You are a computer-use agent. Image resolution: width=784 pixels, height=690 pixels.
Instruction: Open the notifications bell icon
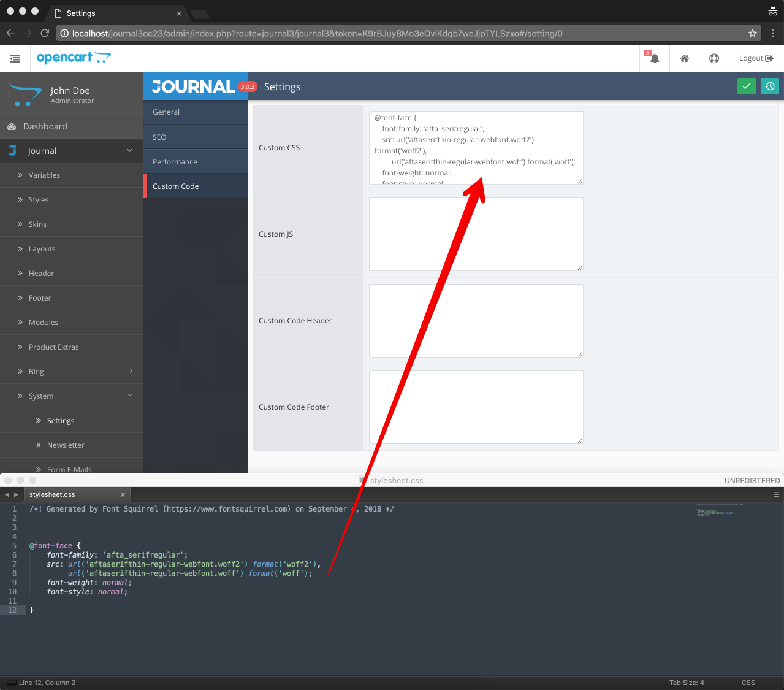coord(655,58)
